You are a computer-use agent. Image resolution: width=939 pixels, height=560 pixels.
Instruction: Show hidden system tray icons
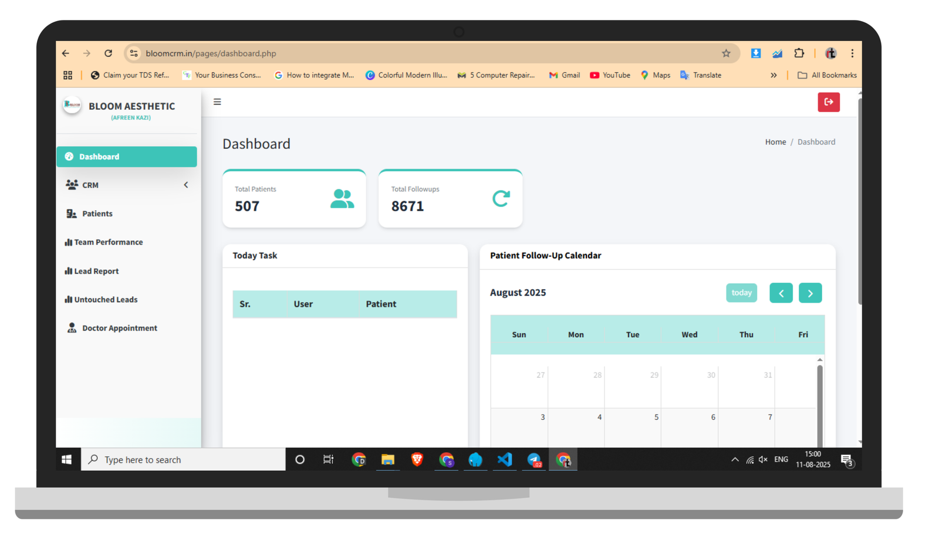(x=735, y=460)
